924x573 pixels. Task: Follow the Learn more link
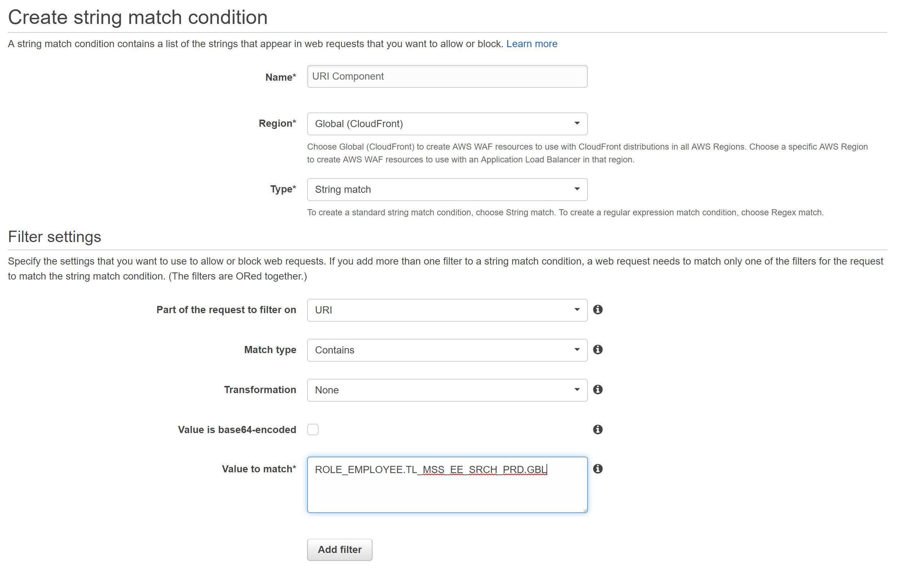point(531,44)
